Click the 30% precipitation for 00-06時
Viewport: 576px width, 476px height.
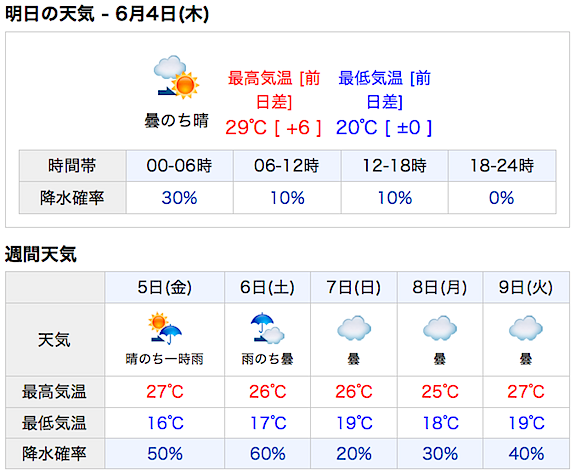coord(180,198)
